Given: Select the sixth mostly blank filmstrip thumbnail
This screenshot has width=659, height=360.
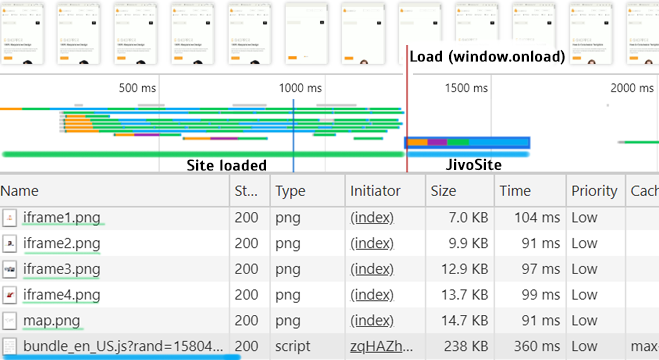Looking at the screenshot, I should point(306,34).
